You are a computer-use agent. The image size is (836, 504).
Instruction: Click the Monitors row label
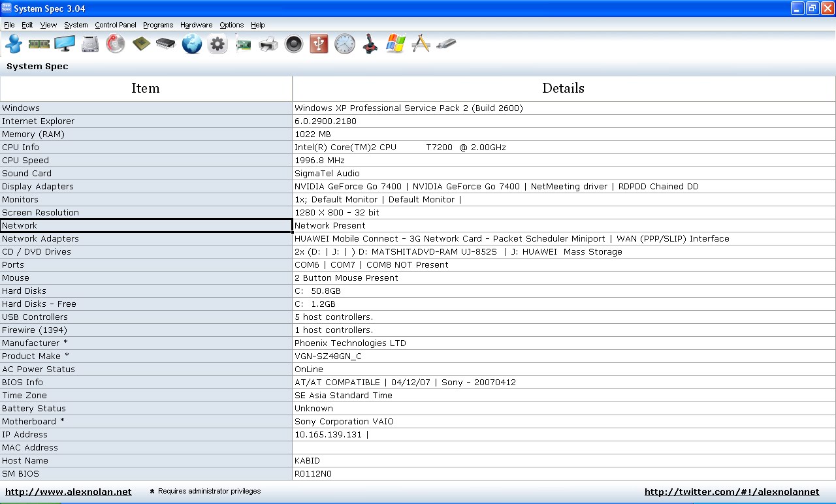(20, 200)
